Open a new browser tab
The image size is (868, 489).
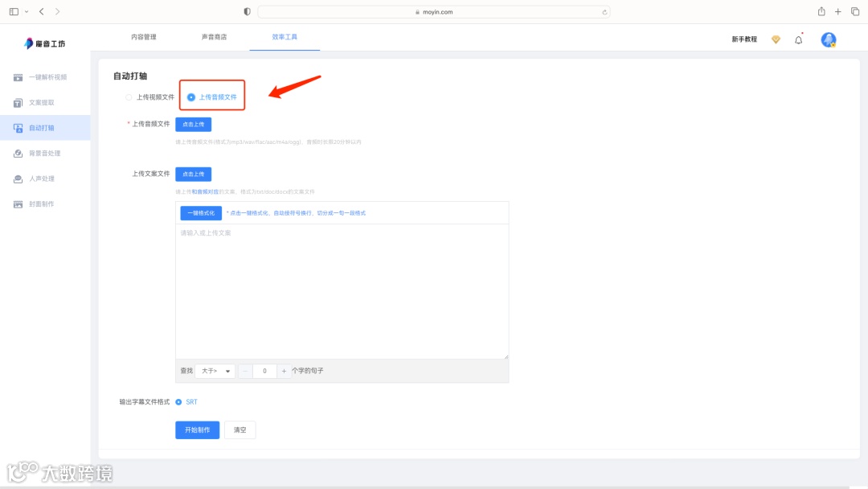tap(838, 11)
